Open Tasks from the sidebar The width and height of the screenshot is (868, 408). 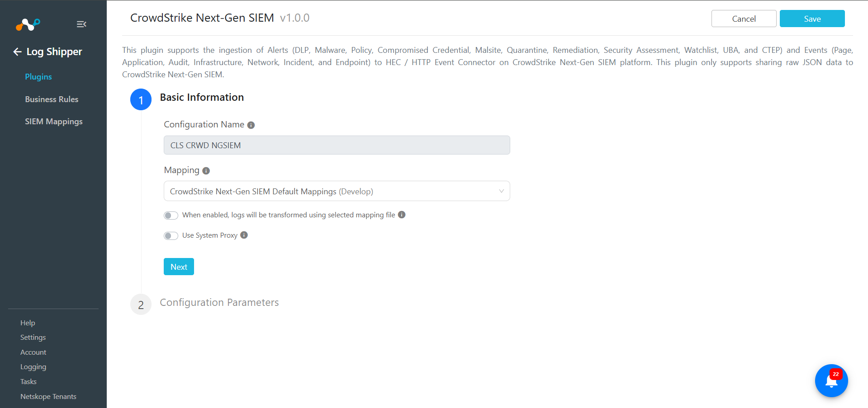tap(28, 382)
